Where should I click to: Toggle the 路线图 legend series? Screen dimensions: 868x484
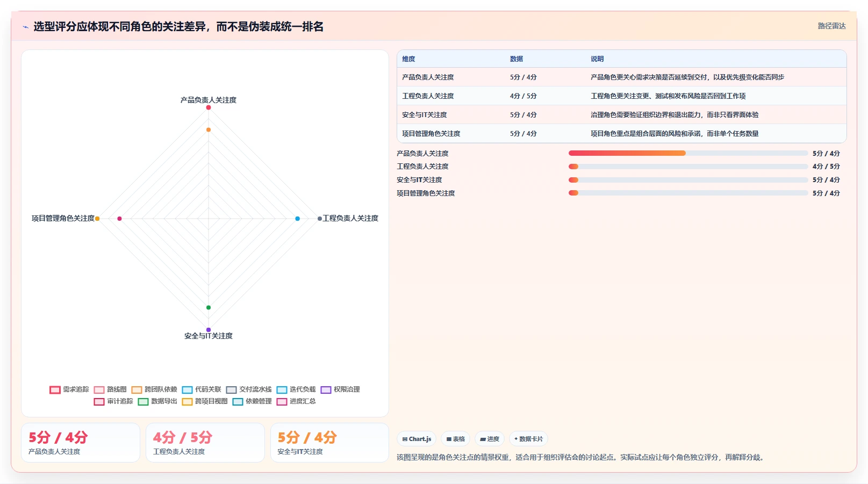[110, 389]
